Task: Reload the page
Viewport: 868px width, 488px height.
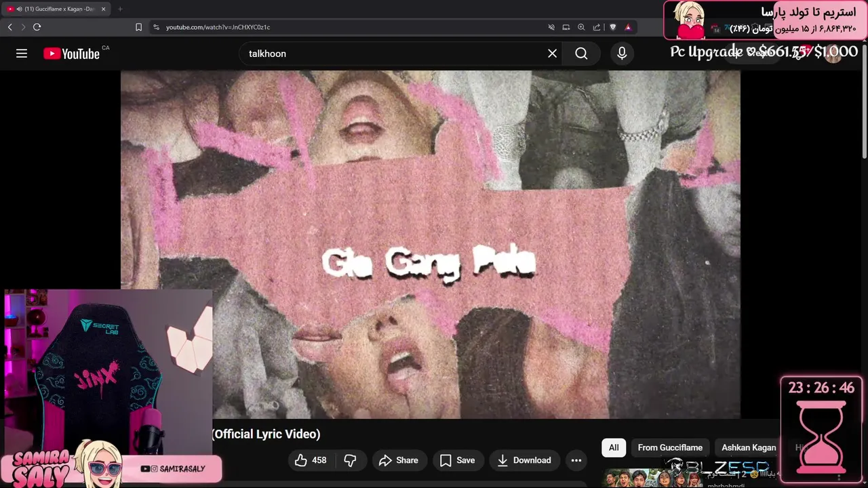Action: (37, 27)
